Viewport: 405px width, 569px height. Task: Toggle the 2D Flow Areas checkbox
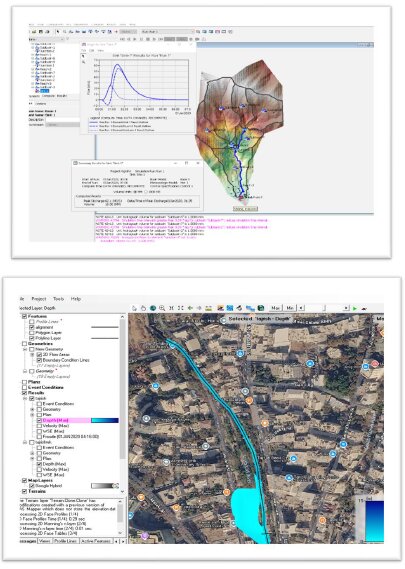click(x=39, y=355)
